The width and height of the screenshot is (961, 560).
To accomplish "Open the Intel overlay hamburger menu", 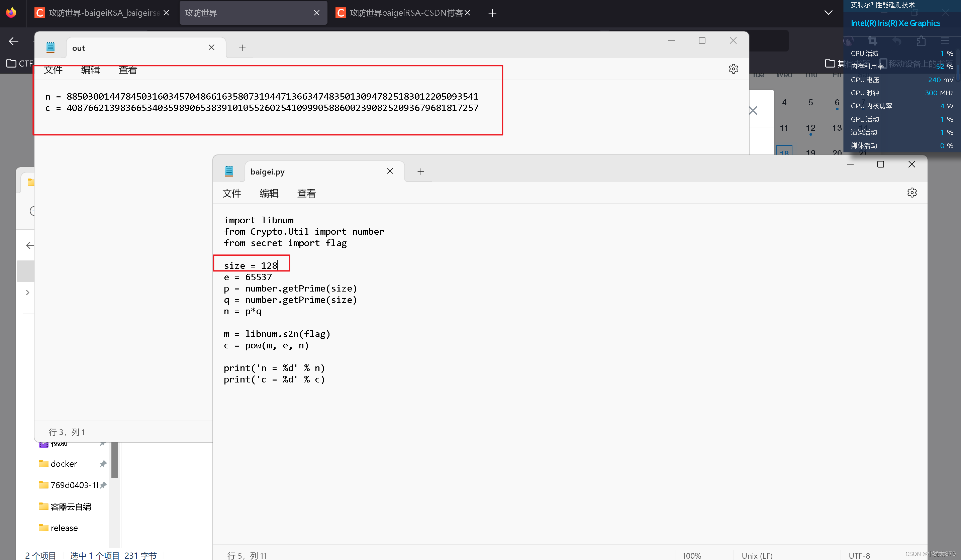I will pyautogui.click(x=945, y=41).
